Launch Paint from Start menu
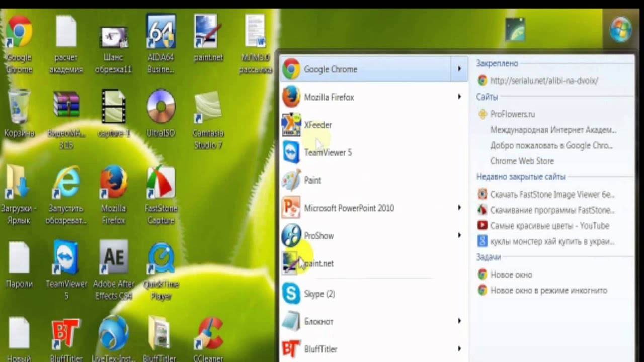The width and height of the screenshot is (644, 362). pyautogui.click(x=374, y=180)
